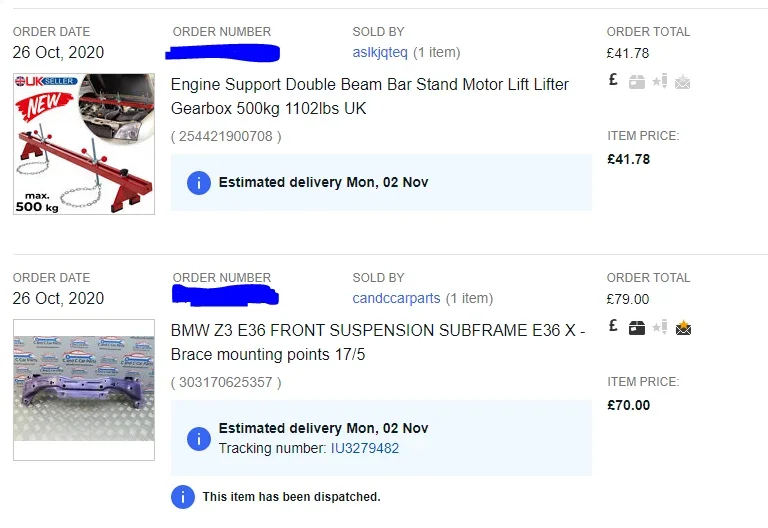Viewport: 768px width, 528px height.
Task: Open tracking number IU3279482
Action: [x=365, y=448]
